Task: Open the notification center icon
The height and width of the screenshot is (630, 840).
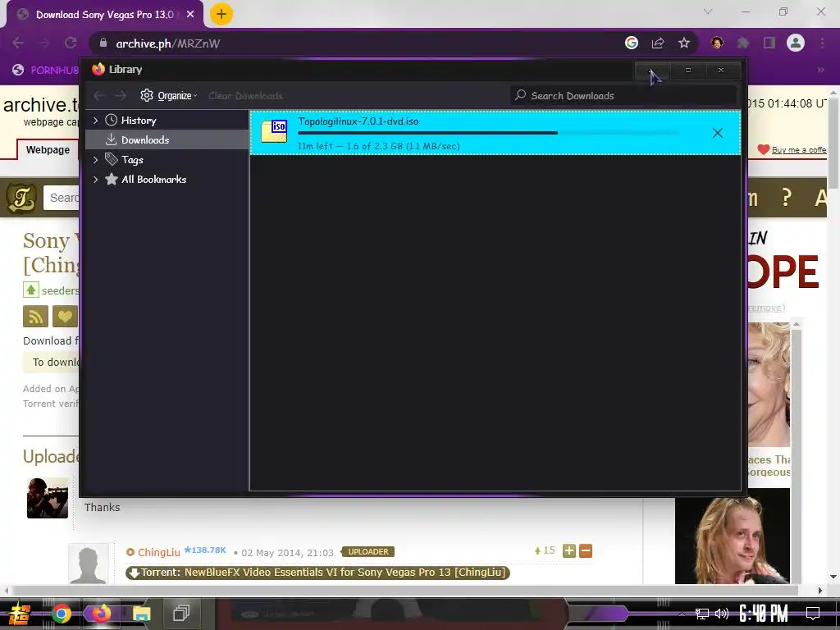Action: pos(813,614)
